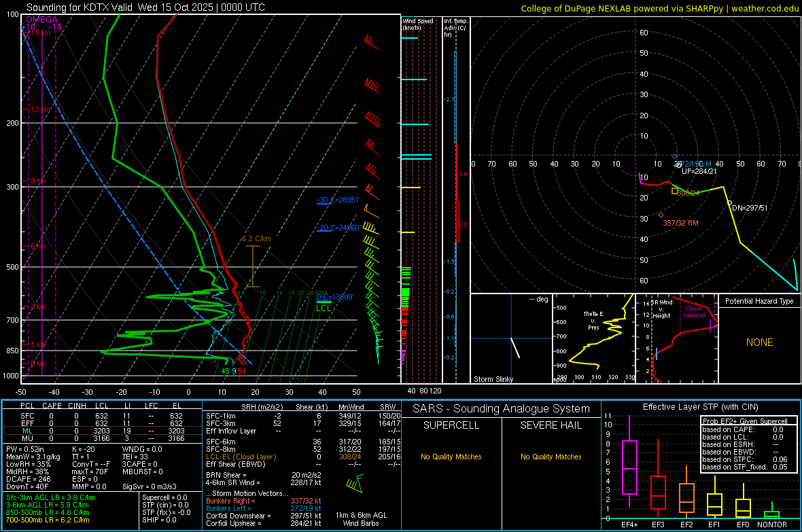This screenshot has height=532, width=802.
Task: Click the sounding title for KDTX
Action: click(x=145, y=7)
